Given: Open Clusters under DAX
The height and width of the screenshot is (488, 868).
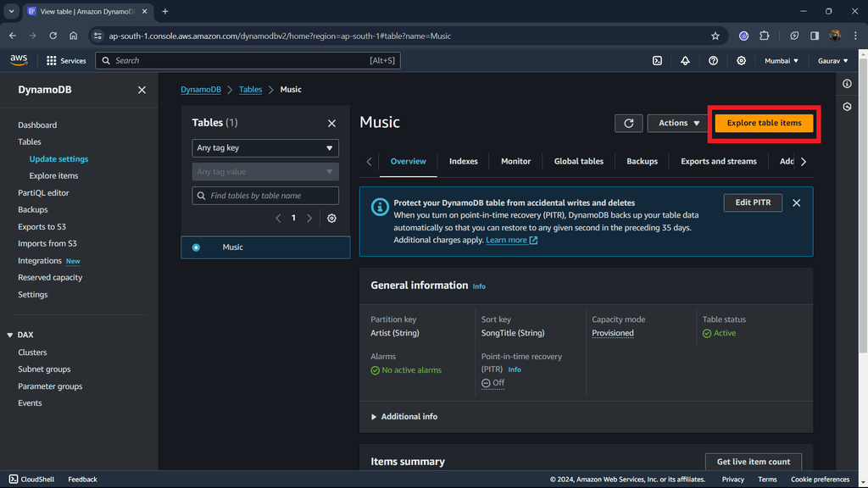Looking at the screenshot, I should [x=32, y=352].
